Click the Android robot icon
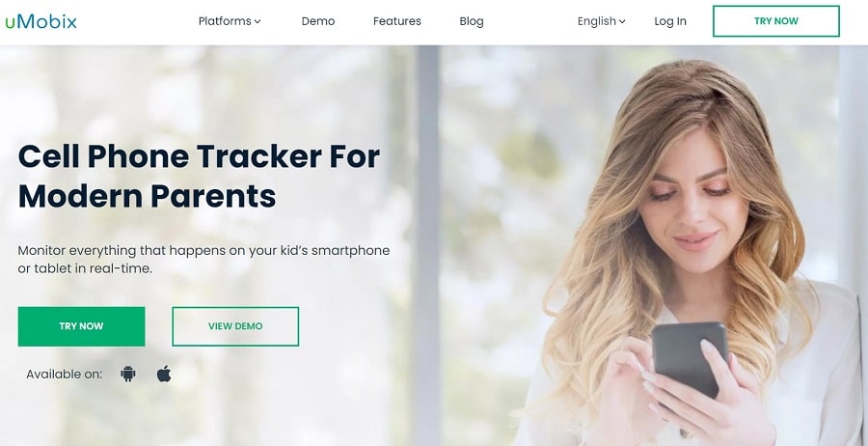Screen dimensions: 868x446 tap(128, 374)
